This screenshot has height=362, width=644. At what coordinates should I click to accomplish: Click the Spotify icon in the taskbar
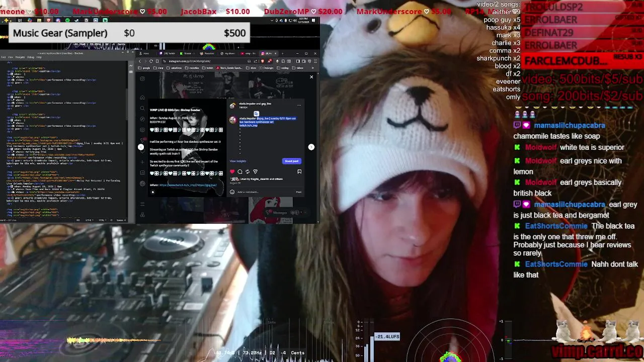coord(67,20)
